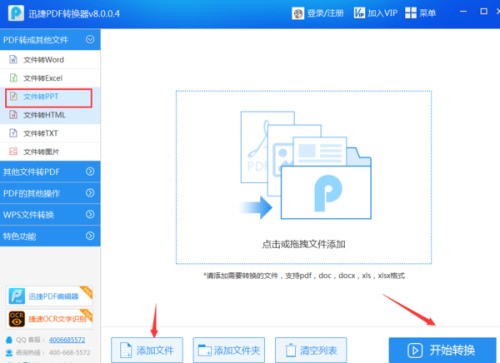The image size is (500, 363).
Task: Click the 登录/注册 avatar icon
Action: [298, 13]
